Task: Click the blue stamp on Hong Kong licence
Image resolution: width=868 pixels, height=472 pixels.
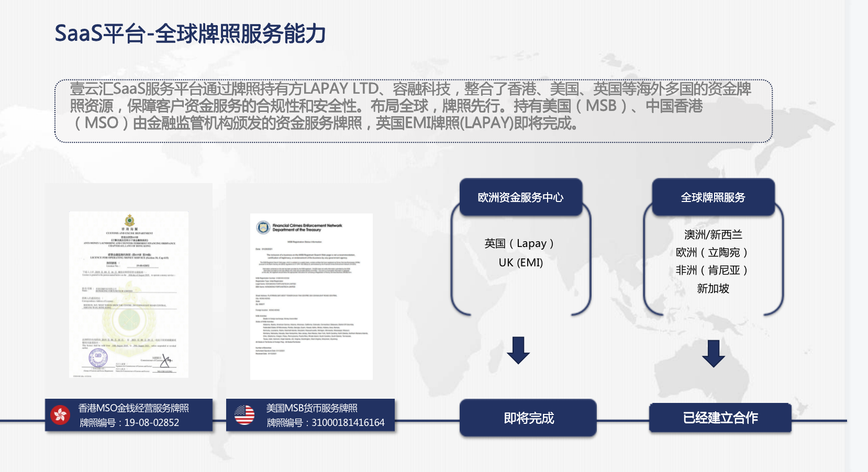Action: [x=98, y=357]
